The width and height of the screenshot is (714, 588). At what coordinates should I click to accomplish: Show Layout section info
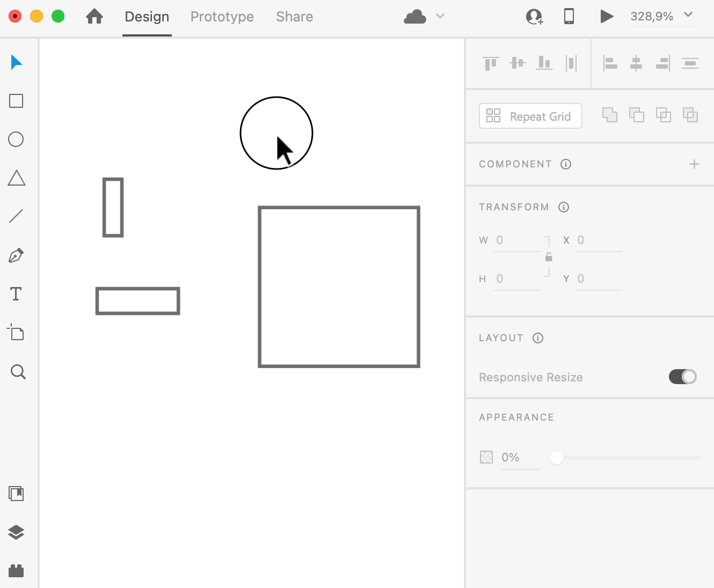click(x=538, y=338)
